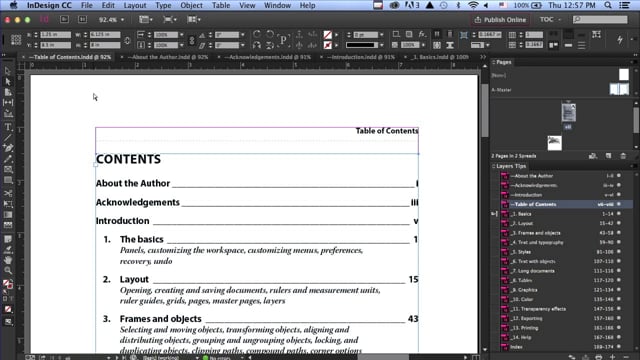Click the Quick Apply lightning icon
Viewport: 640px width, 360px height.
pos(620,40)
